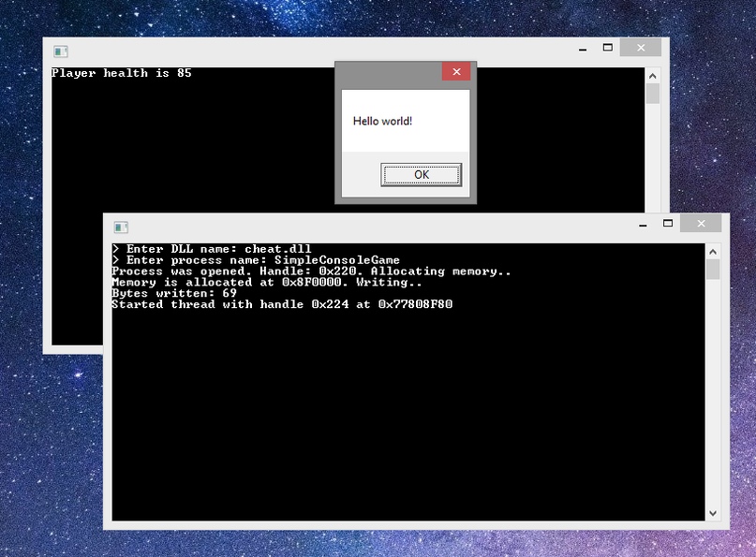This screenshot has height=557, width=756.
Task: Close the Player health console window
Action: tap(641, 48)
